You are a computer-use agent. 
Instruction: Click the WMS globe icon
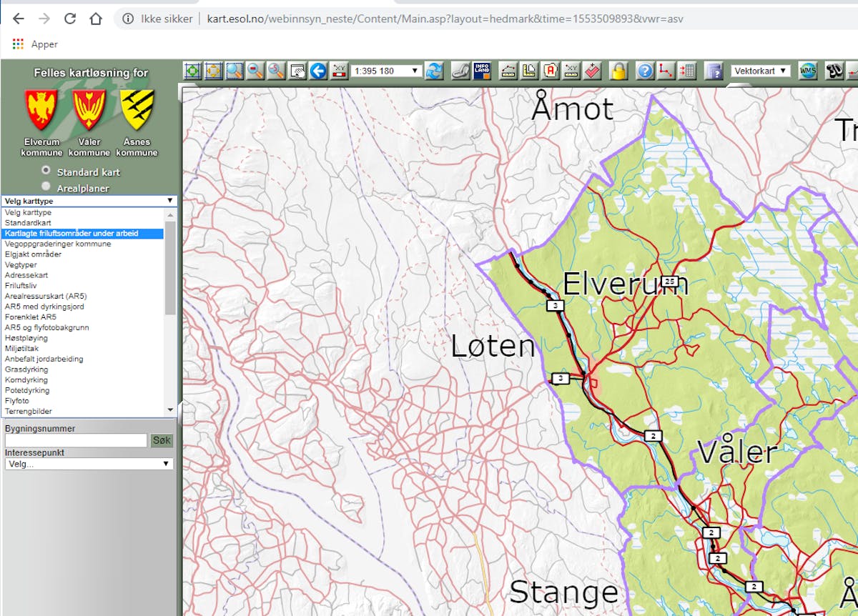click(808, 71)
